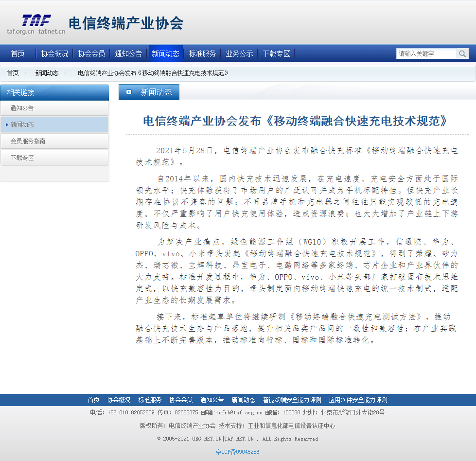This screenshot has width=476, height=461.
Task: Click the play icon beside 新闻动态 heading
Action: pyautogui.click(x=129, y=92)
